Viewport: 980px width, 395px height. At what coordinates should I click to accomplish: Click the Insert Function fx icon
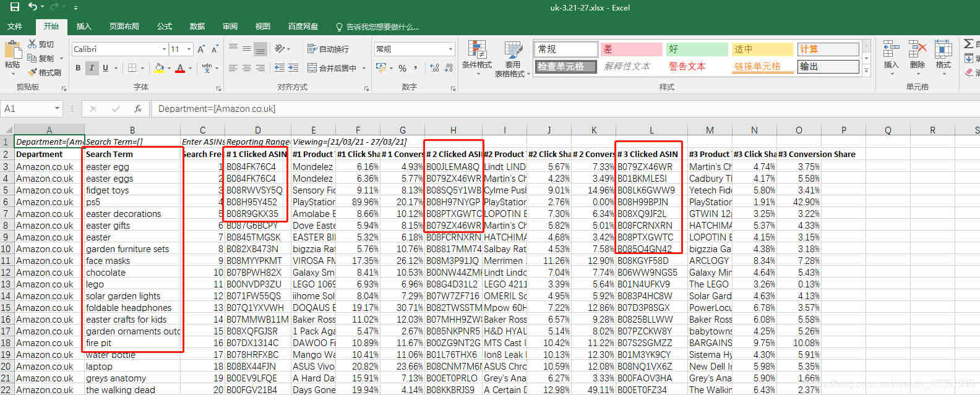pos(137,109)
